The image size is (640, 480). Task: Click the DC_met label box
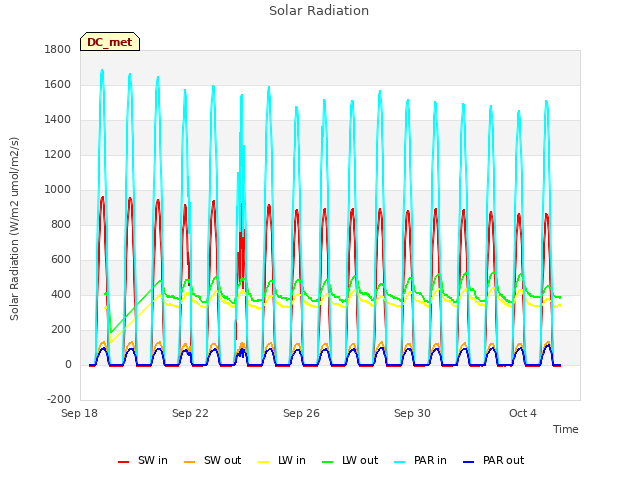(110, 42)
